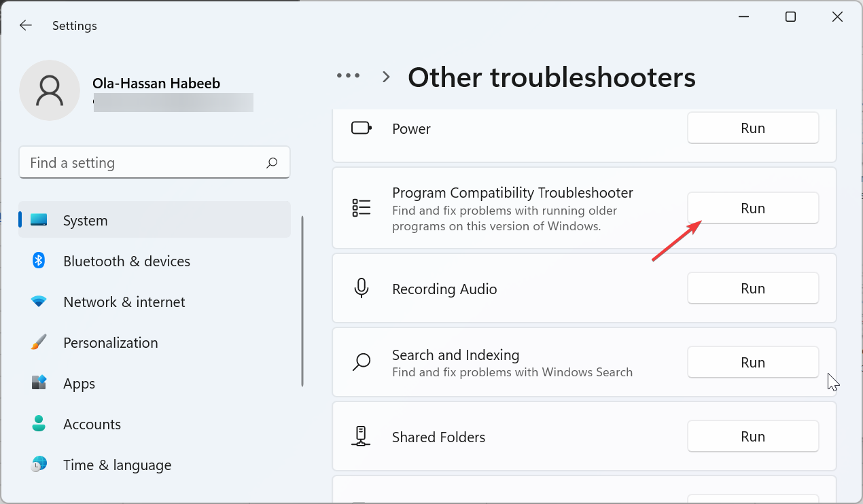Click the Other troubleshooters page heading

(x=552, y=77)
